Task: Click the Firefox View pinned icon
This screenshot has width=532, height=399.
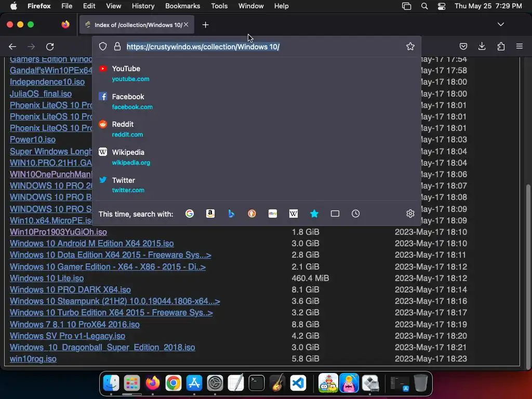Action: (65, 24)
